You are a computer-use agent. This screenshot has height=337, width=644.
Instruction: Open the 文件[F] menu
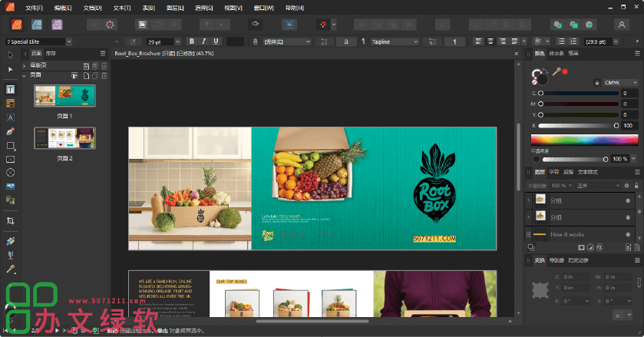tap(34, 8)
